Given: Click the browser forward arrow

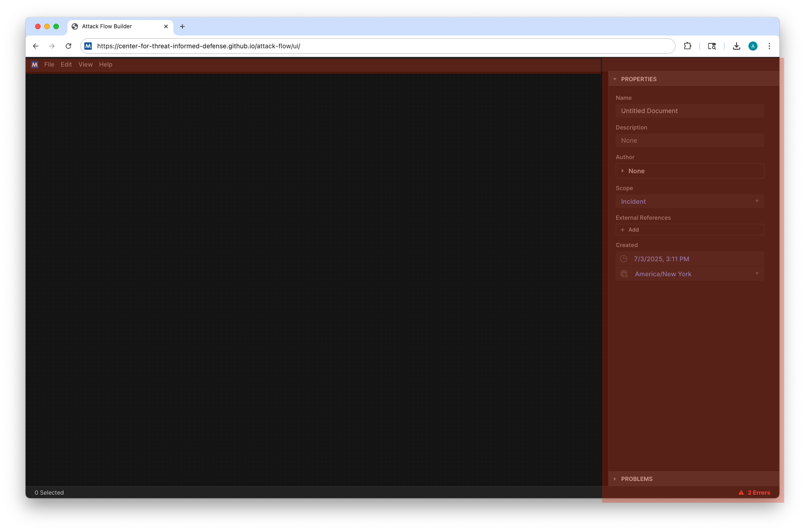Looking at the screenshot, I should 52,46.
